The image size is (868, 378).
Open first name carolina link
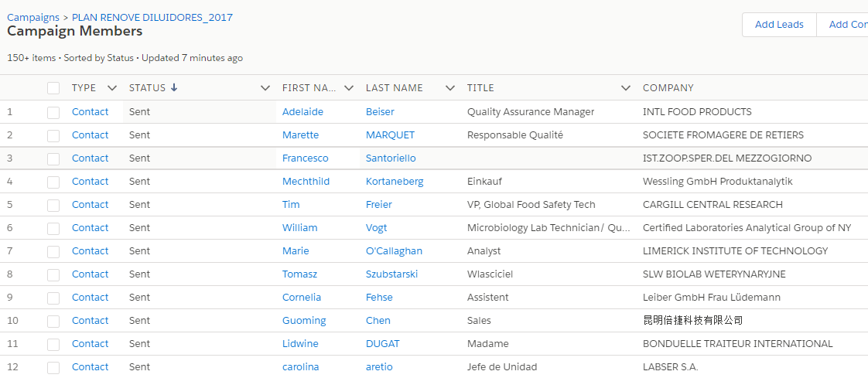[x=301, y=367]
